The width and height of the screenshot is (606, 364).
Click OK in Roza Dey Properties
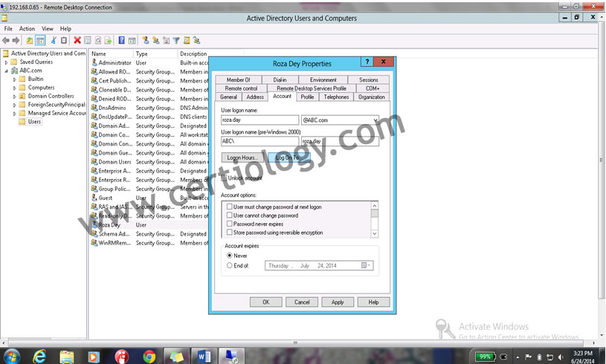pos(266,302)
